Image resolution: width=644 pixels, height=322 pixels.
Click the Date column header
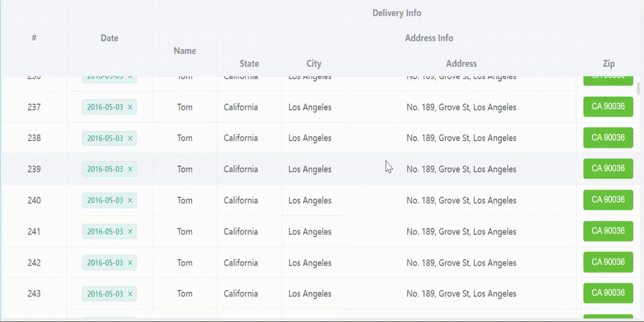109,38
